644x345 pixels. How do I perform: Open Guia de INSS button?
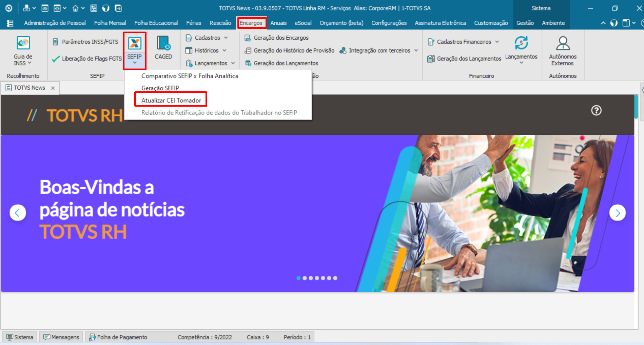point(23,51)
